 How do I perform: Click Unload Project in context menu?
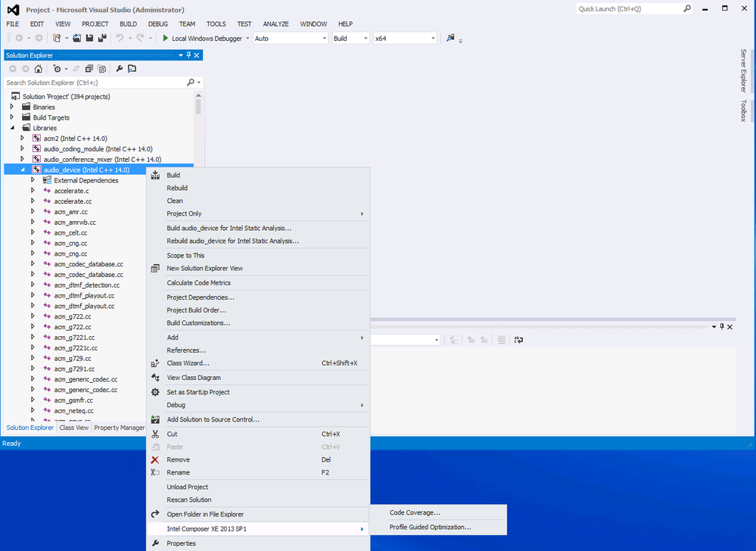click(x=258, y=487)
